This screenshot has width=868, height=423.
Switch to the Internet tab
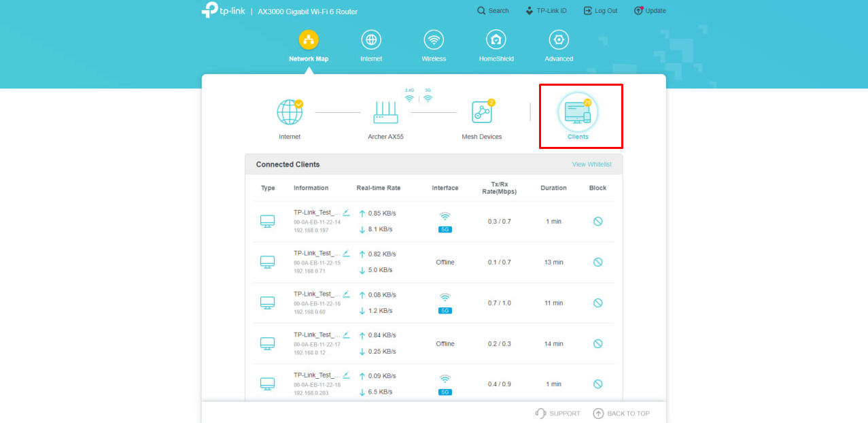pos(370,45)
